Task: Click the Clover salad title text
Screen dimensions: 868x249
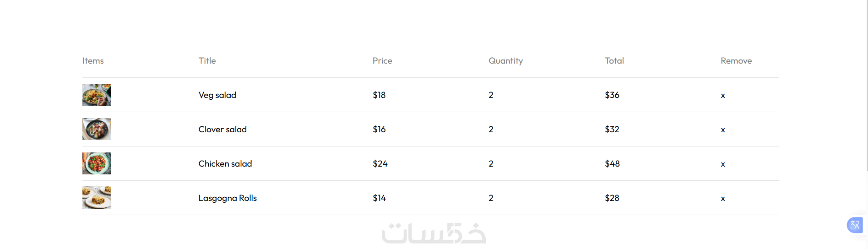Action: (222, 130)
